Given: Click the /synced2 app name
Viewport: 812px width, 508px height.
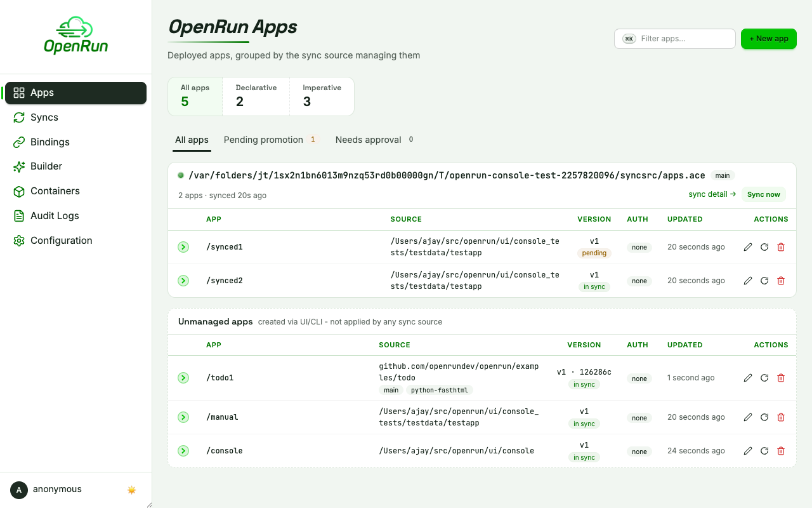Looking at the screenshot, I should 225,281.
